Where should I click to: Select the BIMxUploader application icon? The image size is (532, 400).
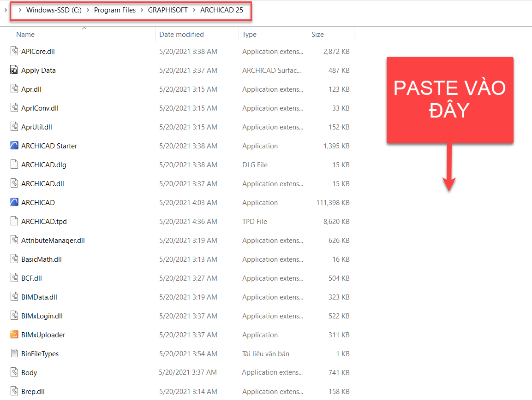point(14,335)
